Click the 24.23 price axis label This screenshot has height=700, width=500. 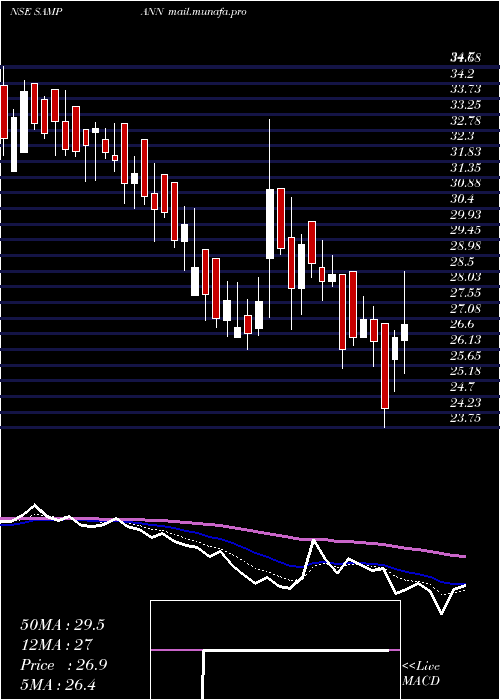466,403
